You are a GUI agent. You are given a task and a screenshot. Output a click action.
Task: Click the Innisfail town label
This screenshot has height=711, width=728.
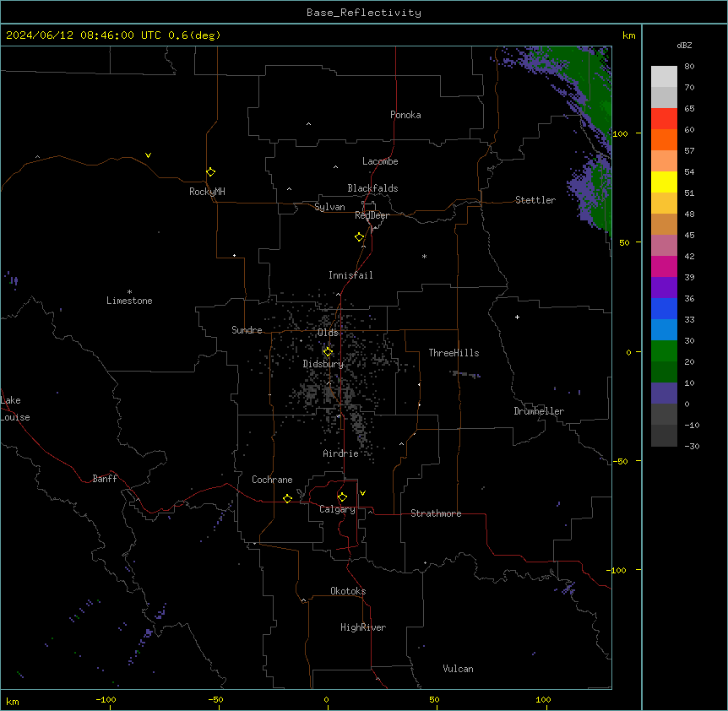[350, 275]
